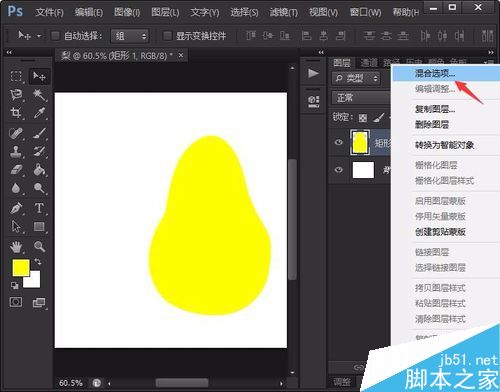Image resolution: width=500 pixels, height=392 pixels.
Task: Select the Blur tool
Action: point(16,188)
